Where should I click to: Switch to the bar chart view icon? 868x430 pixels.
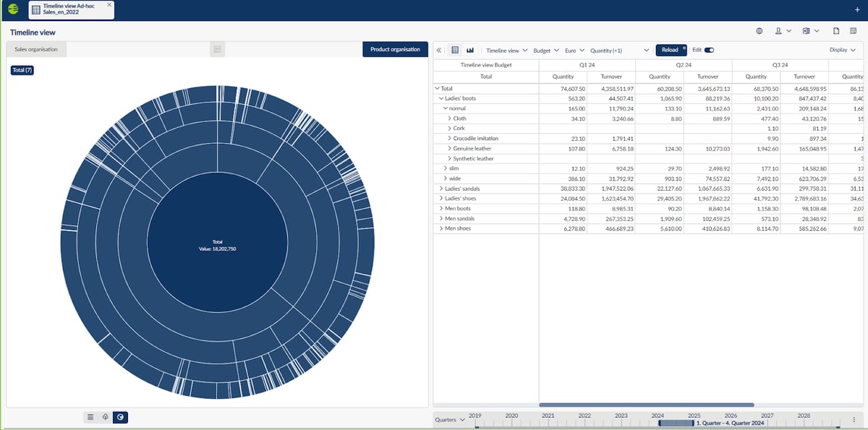tap(470, 50)
